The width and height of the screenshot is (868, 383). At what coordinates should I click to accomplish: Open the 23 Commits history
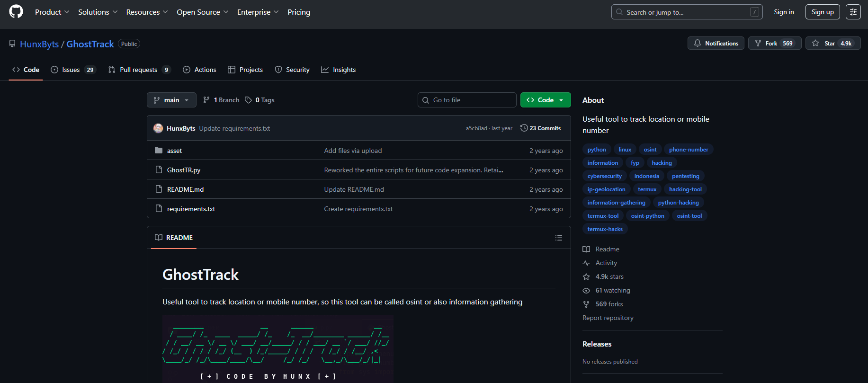coord(540,128)
